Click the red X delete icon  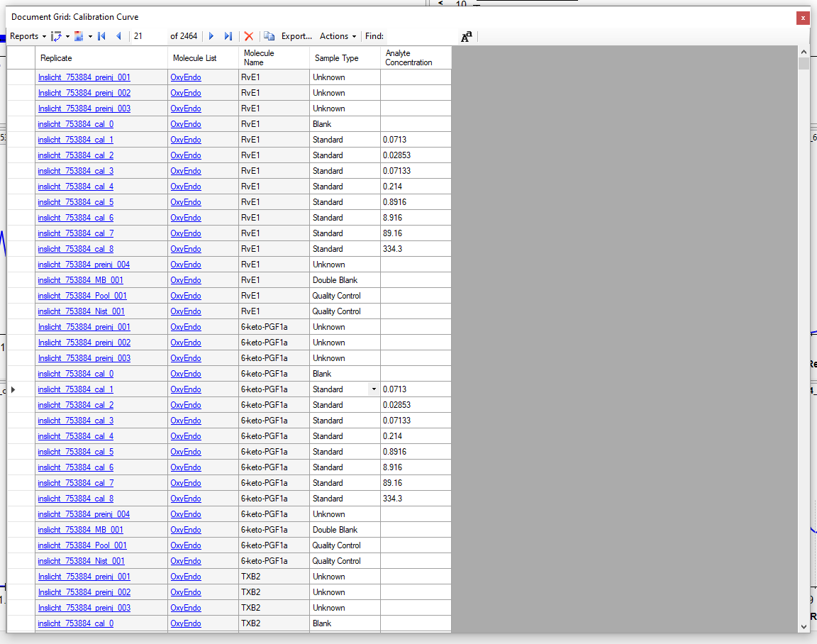(x=248, y=36)
